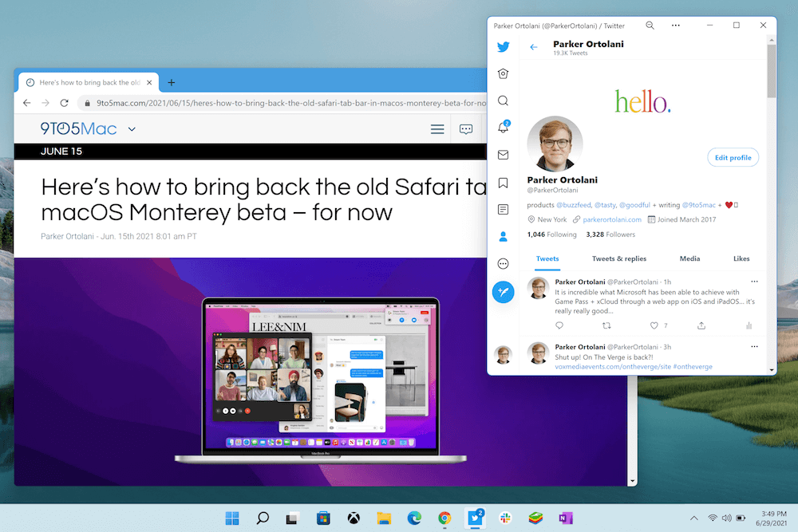Switch to the Tweets & replies tab
The height and width of the screenshot is (532, 798).
click(619, 258)
